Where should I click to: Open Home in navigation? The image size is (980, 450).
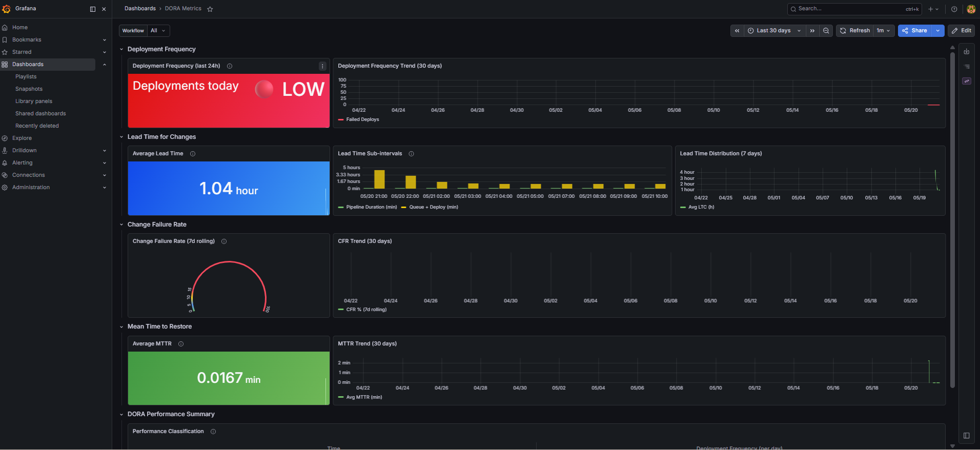(20, 28)
